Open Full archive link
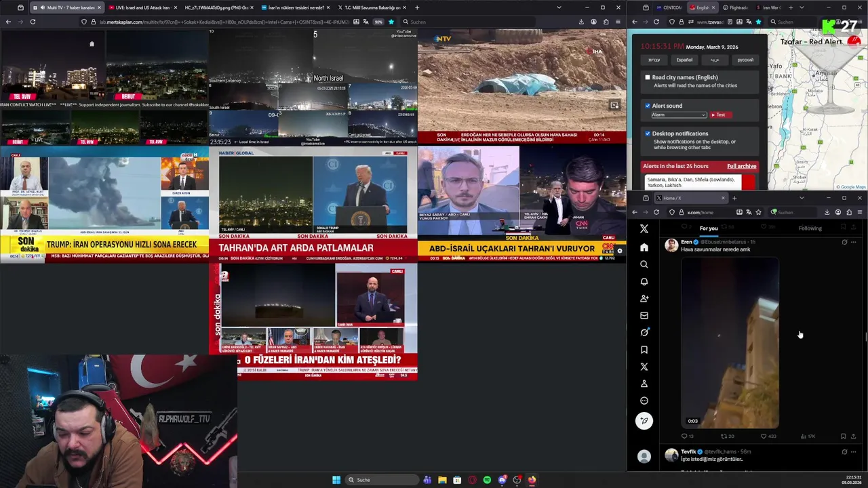Image resolution: width=868 pixels, height=488 pixels. pyautogui.click(x=741, y=166)
